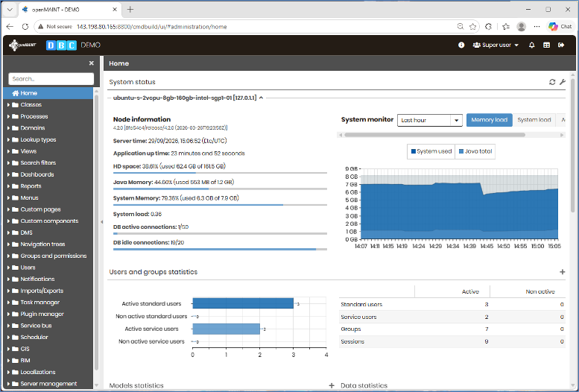Switch to Memory load tab
This screenshot has width=579, height=392.
[490, 120]
